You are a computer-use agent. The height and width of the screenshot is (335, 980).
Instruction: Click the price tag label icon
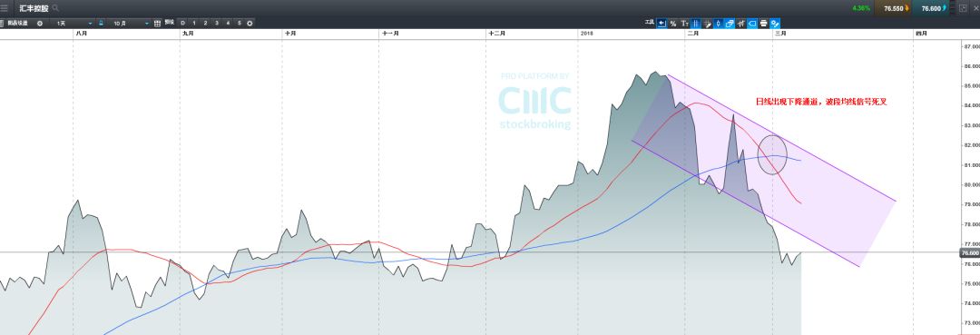[x=752, y=23]
